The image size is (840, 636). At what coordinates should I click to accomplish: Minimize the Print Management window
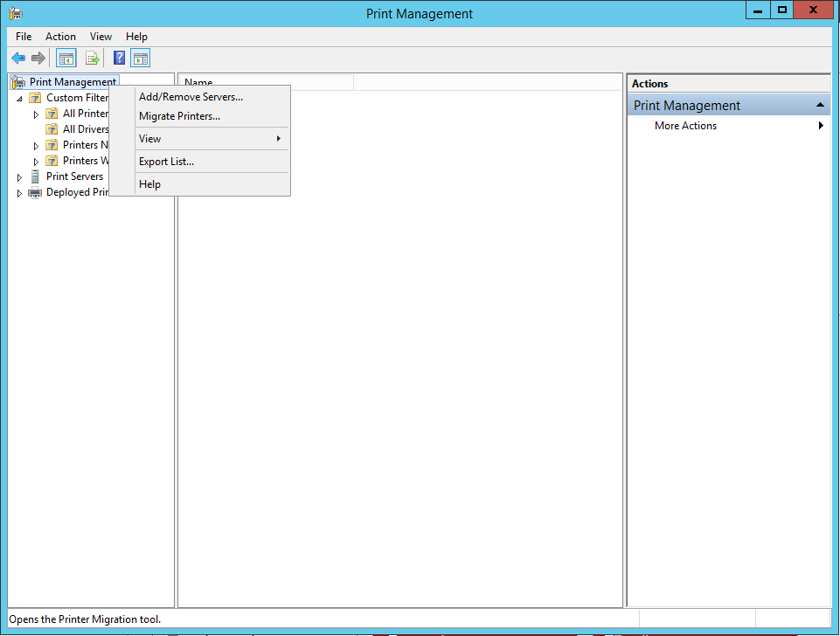[x=758, y=10]
